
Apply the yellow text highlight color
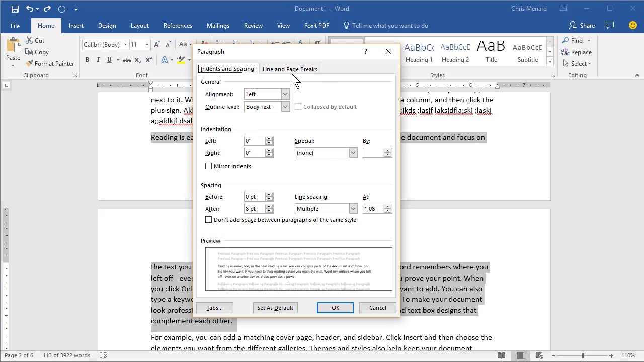tap(181, 60)
